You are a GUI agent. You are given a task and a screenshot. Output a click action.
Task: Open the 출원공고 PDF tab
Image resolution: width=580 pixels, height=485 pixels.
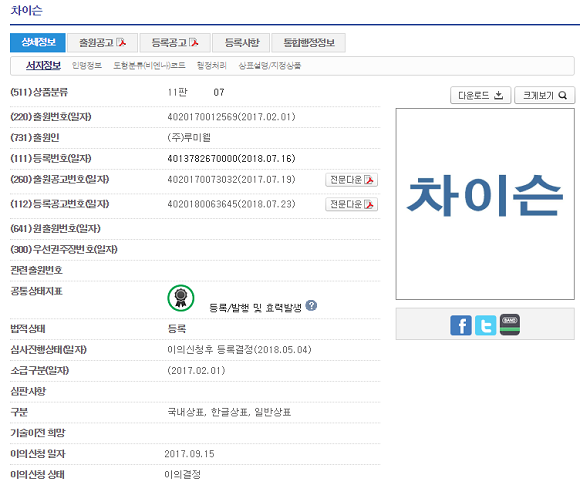[x=102, y=43]
